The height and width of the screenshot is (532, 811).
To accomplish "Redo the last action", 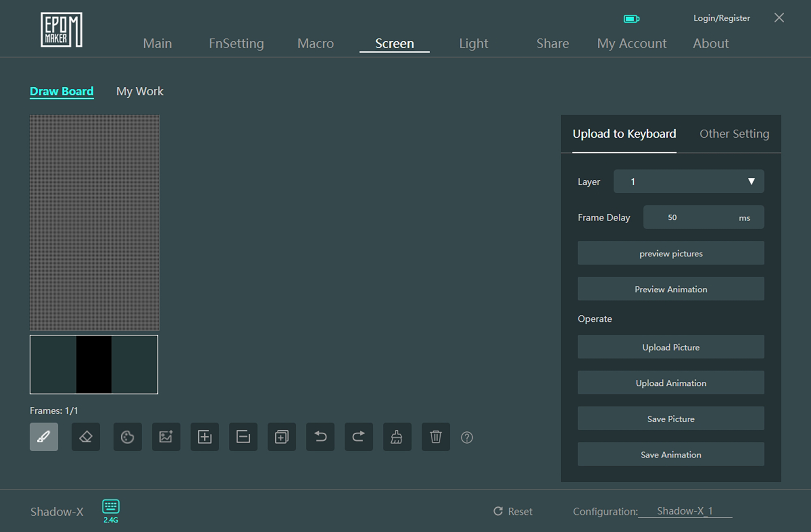I will [x=358, y=437].
